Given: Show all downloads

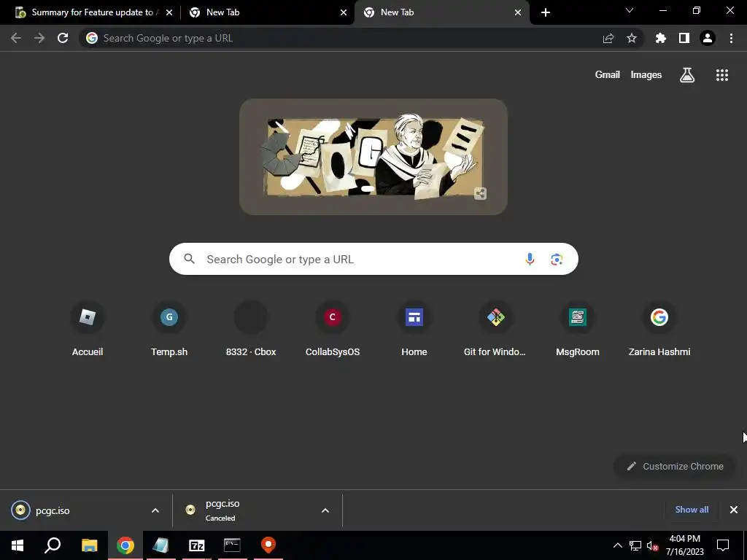Looking at the screenshot, I should pyautogui.click(x=692, y=510).
